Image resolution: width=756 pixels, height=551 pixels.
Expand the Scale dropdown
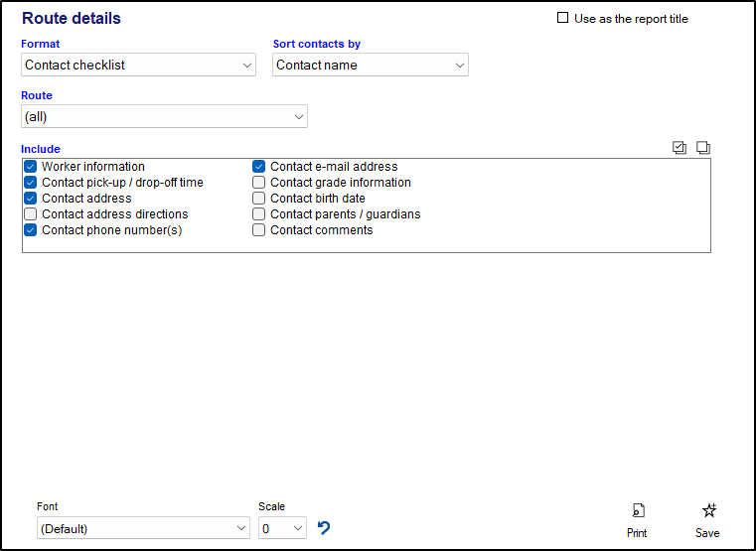(x=282, y=529)
